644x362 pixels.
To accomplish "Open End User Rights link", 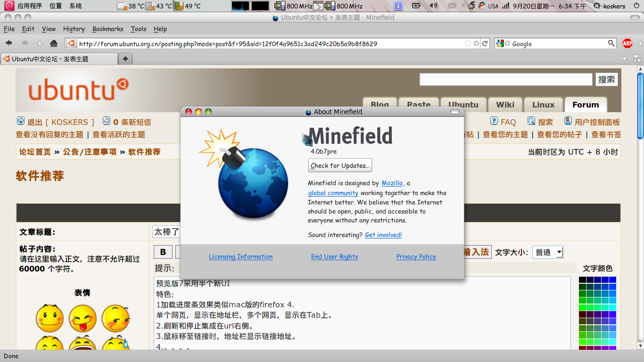I will pos(335,256).
